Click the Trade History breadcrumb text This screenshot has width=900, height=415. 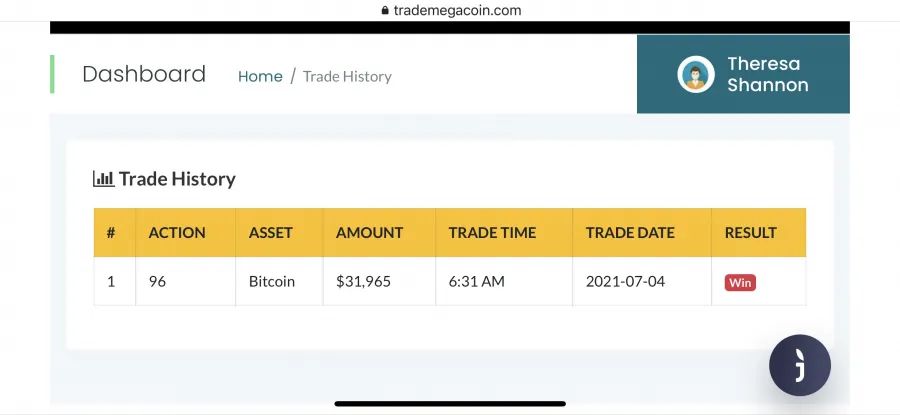coord(347,76)
